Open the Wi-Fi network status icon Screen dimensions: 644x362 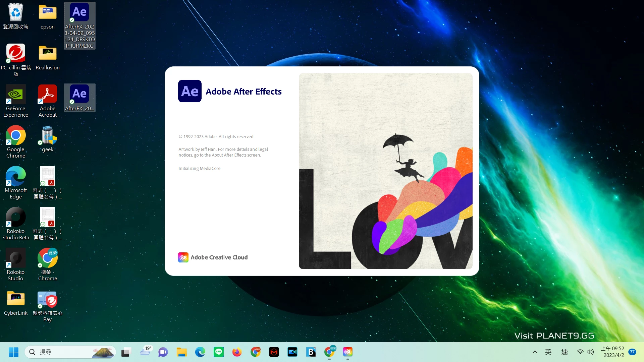tap(580, 352)
